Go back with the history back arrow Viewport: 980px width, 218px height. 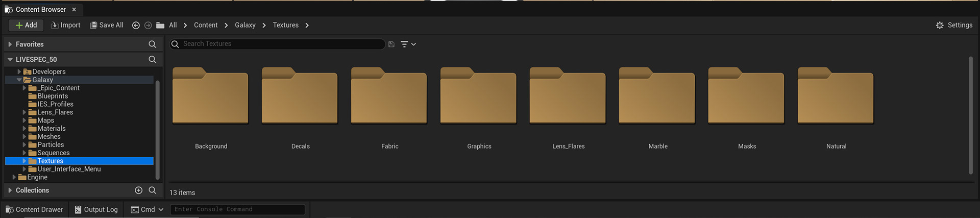coord(136,25)
